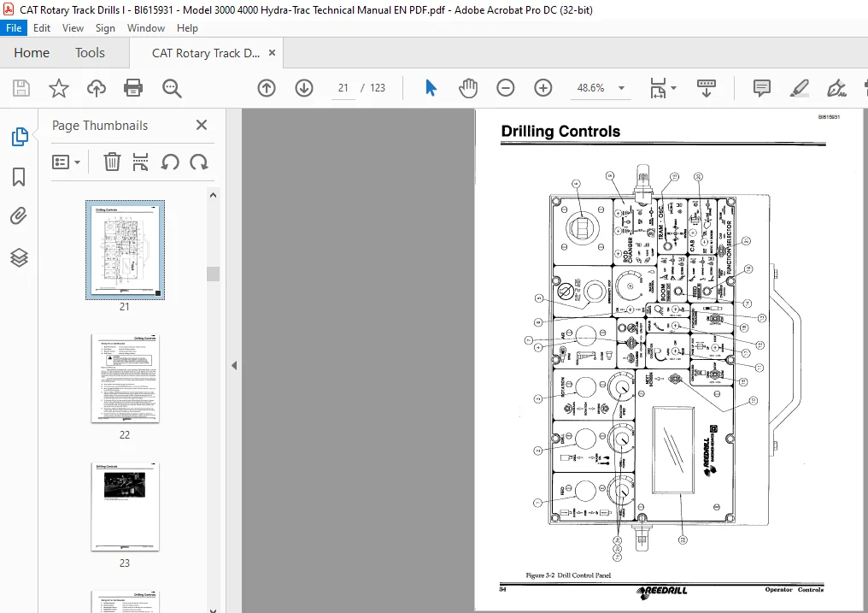Open the Attachments paperclip panel
The width and height of the screenshot is (868, 613).
click(x=19, y=216)
